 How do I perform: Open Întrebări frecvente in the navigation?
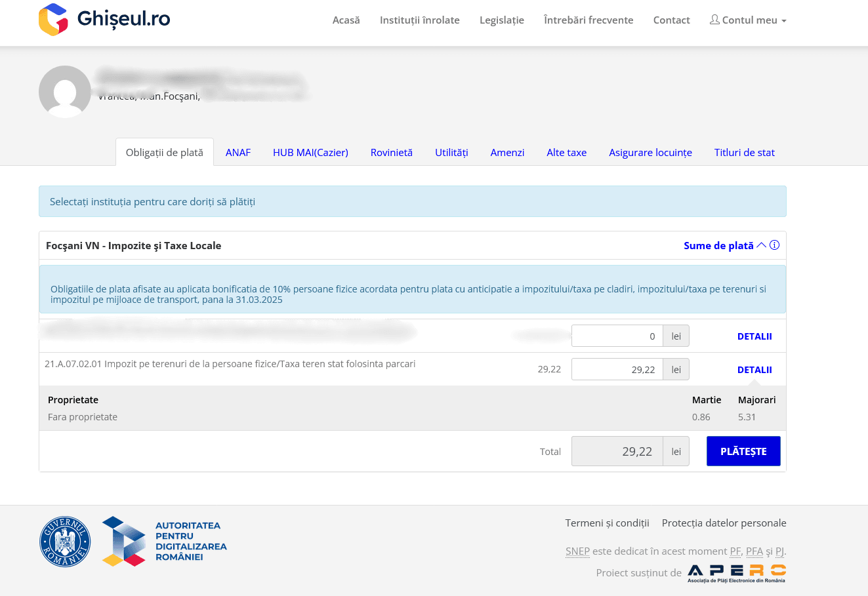(x=589, y=20)
